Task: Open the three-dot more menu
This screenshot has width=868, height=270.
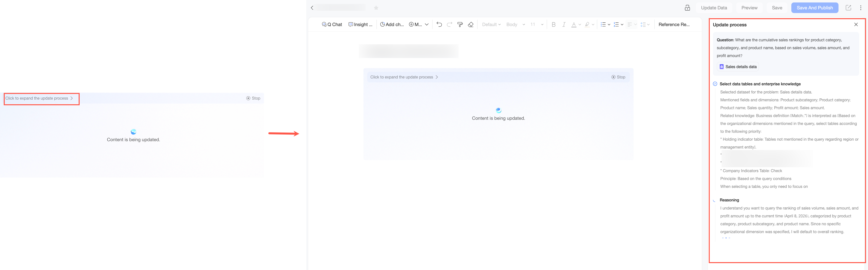Action: (861, 8)
